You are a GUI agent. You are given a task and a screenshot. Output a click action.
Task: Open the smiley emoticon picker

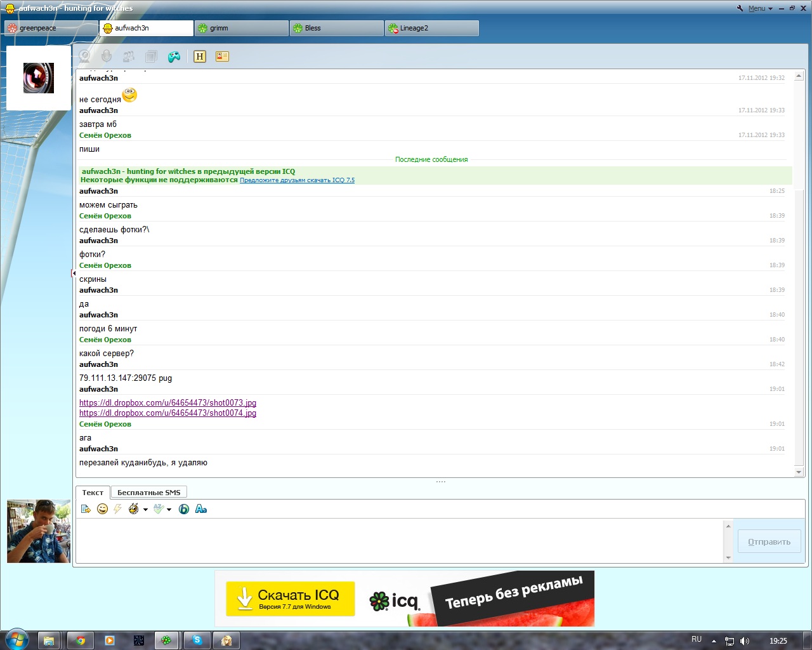point(102,509)
